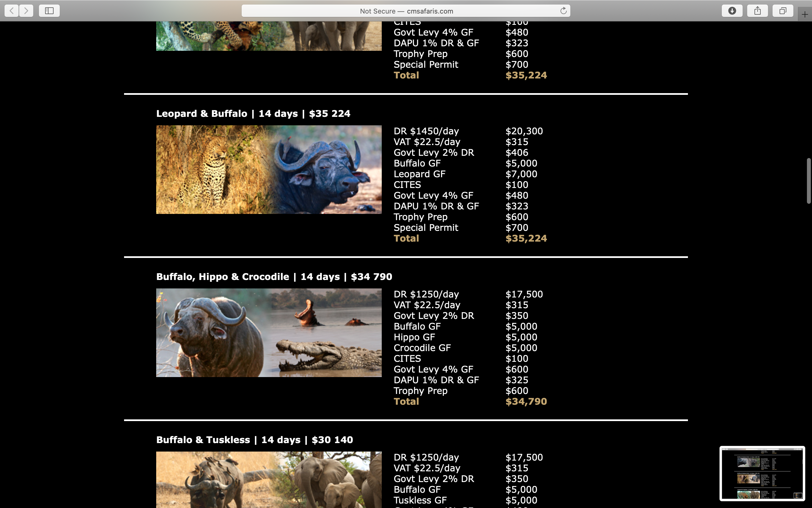This screenshot has height=508, width=812.
Task: Open the screenshot preview thumbnail
Action: point(762,473)
